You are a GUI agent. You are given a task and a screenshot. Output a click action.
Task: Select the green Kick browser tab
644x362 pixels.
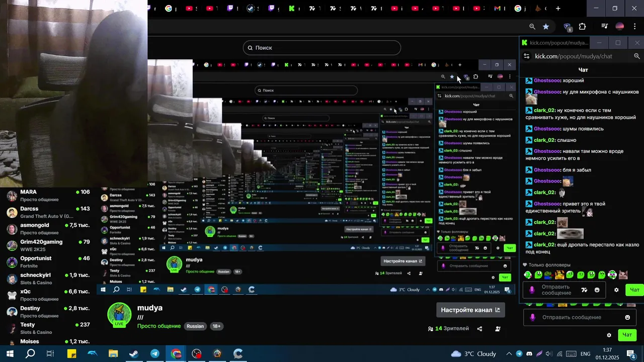(292, 8)
